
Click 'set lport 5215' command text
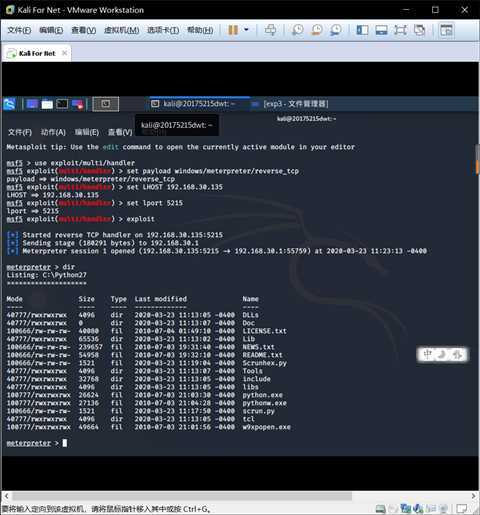pos(155,203)
